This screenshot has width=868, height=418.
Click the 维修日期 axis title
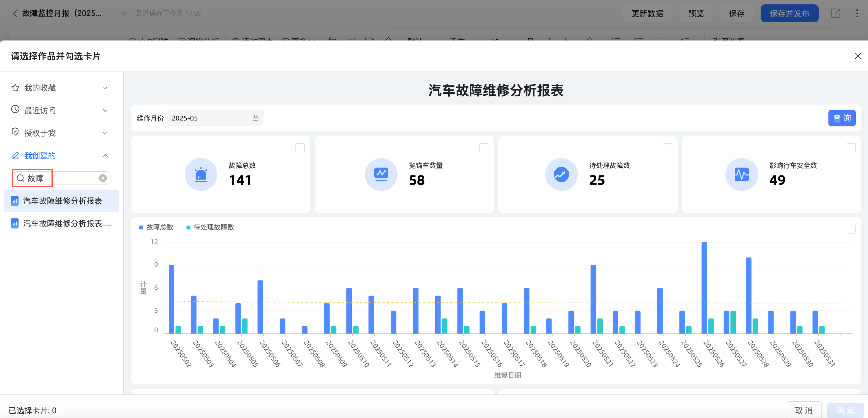507,375
